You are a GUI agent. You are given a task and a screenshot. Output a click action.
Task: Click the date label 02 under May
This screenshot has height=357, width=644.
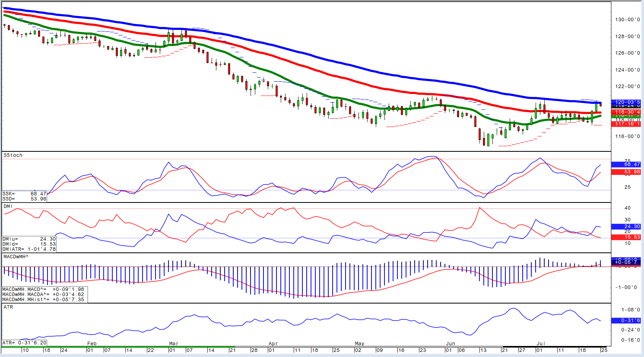[358, 350]
